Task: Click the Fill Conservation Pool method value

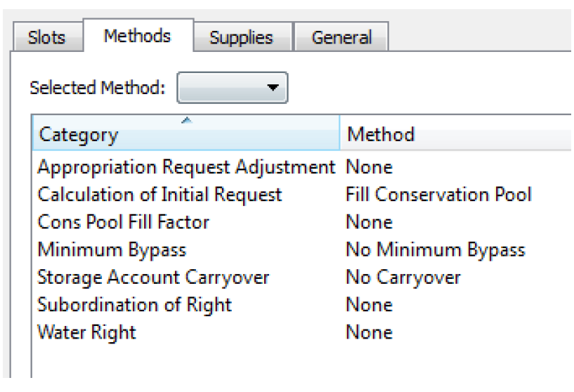Action: point(438,195)
